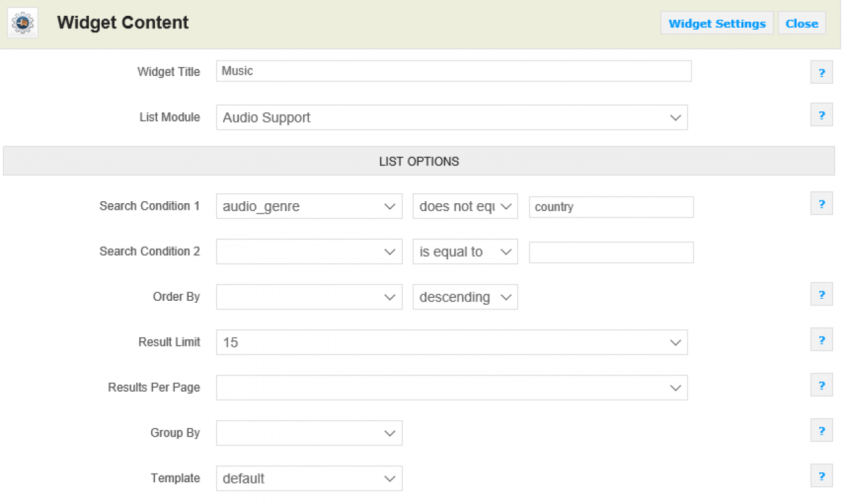Screen dimensions: 845x504
Task: Expand the List Module dropdown
Action: pyautogui.click(x=452, y=117)
